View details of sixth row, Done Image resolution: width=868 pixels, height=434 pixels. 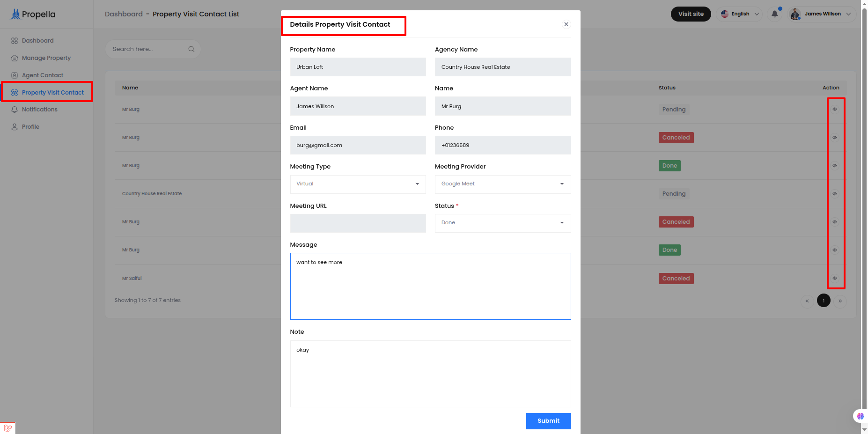pos(834,250)
